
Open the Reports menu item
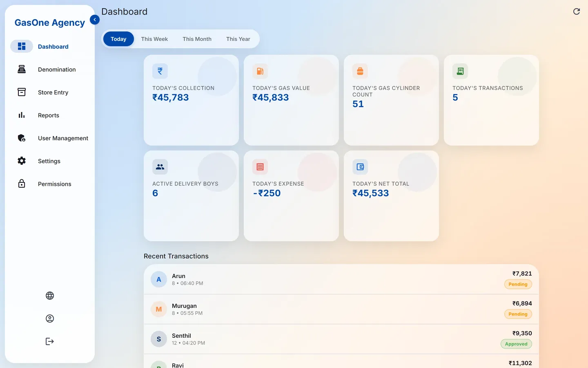click(49, 115)
